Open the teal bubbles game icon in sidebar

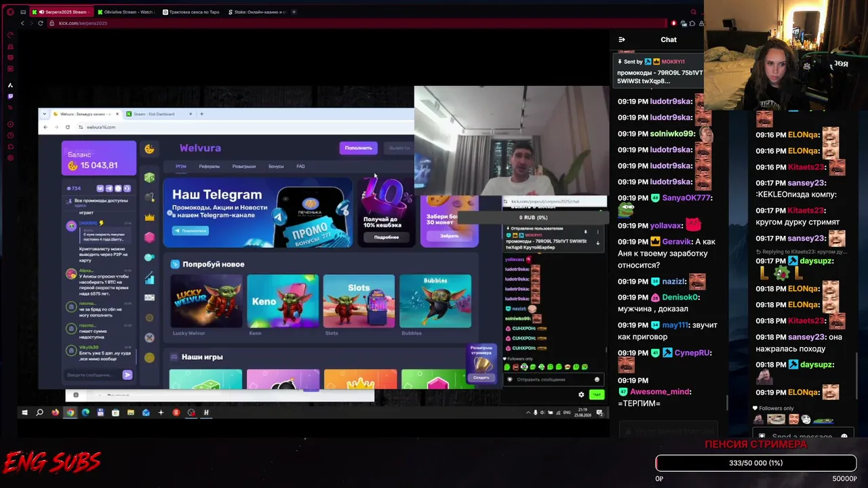[x=149, y=258]
